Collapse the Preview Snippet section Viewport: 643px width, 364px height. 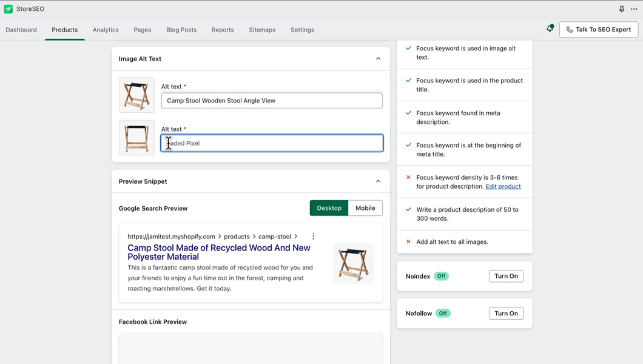coord(378,181)
